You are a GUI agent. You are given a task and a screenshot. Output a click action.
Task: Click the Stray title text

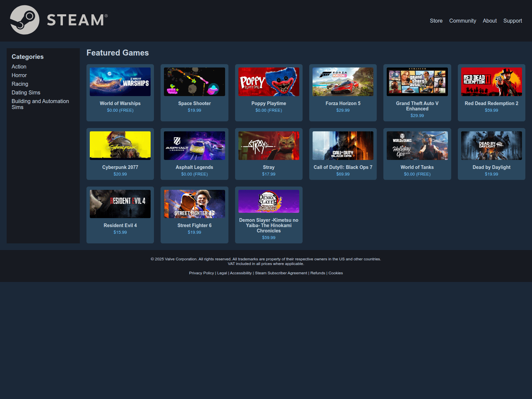[x=269, y=167]
